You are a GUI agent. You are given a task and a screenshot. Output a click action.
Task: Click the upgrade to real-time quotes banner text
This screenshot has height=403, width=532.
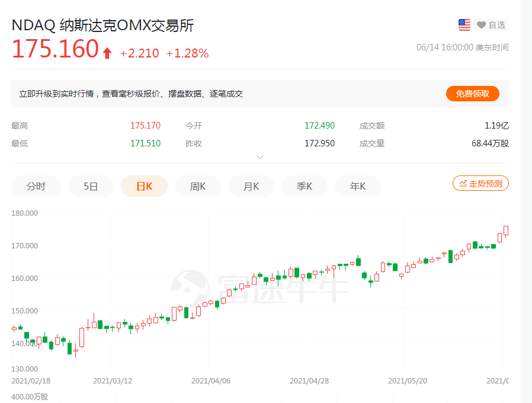click(x=131, y=94)
